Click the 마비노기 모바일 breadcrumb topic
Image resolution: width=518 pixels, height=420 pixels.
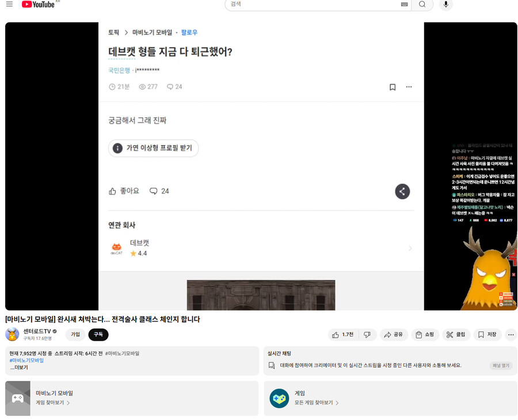point(153,32)
